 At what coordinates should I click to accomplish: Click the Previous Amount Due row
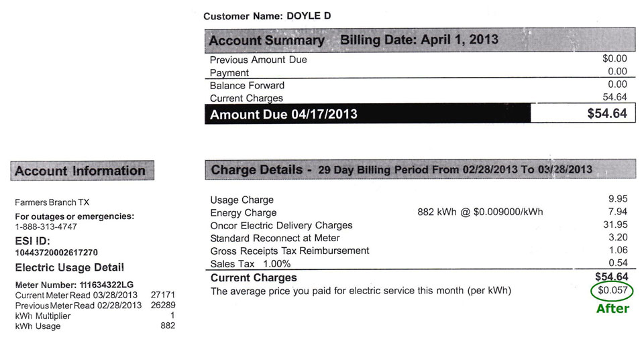click(x=419, y=59)
